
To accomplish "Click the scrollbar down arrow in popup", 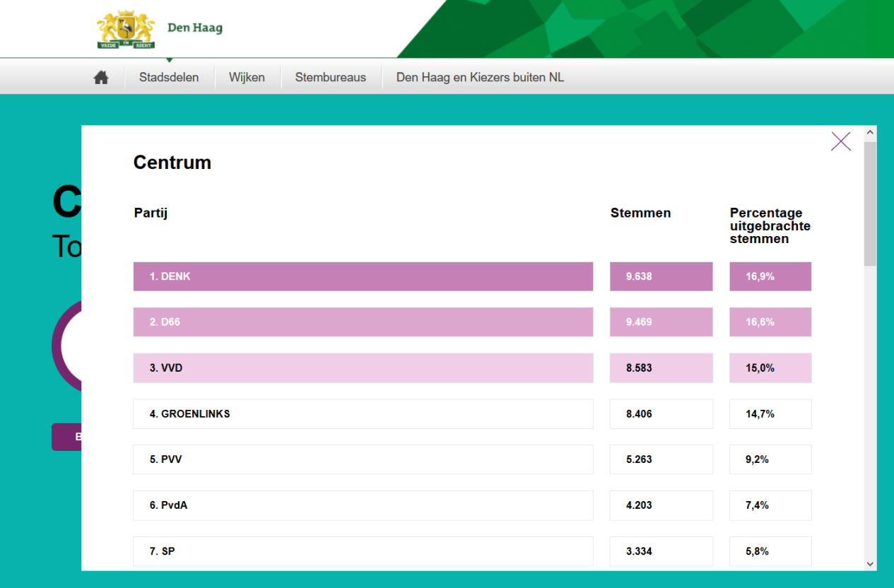I will coord(870,564).
